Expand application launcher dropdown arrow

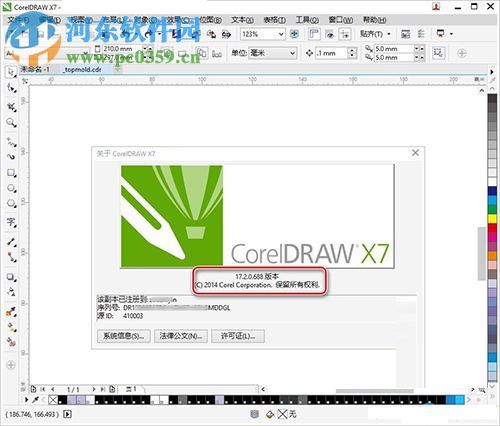[x=451, y=34]
